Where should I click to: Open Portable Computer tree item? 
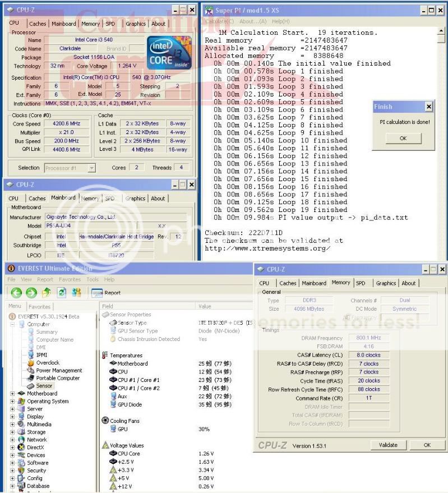pos(58,378)
